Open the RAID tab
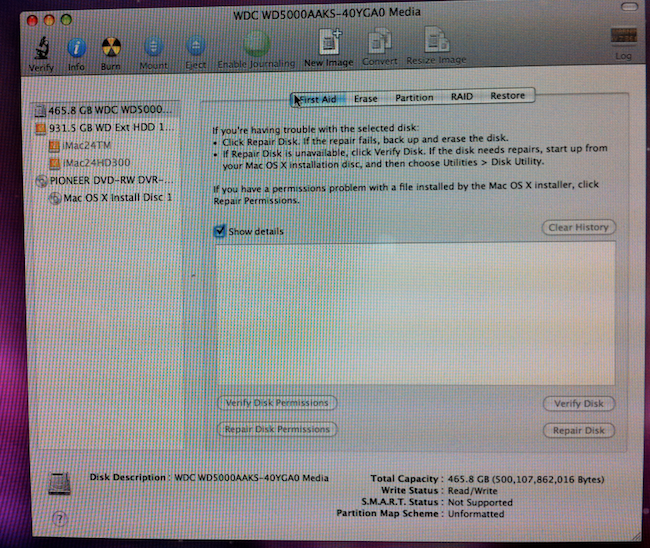 (x=462, y=97)
